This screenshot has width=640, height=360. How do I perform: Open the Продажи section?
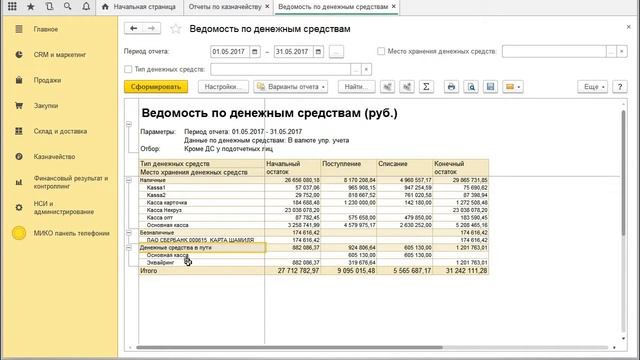tap(47, 80)
